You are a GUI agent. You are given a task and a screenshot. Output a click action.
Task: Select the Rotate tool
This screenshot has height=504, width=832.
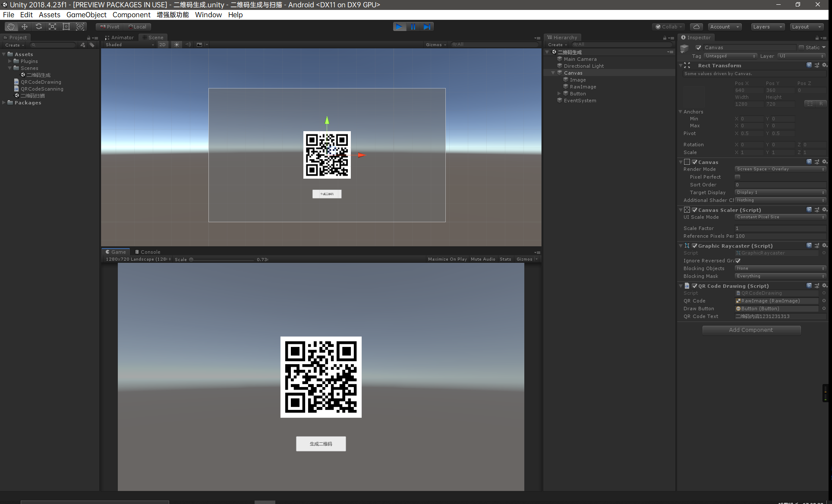pyautogui.click(x=38, y=26)
